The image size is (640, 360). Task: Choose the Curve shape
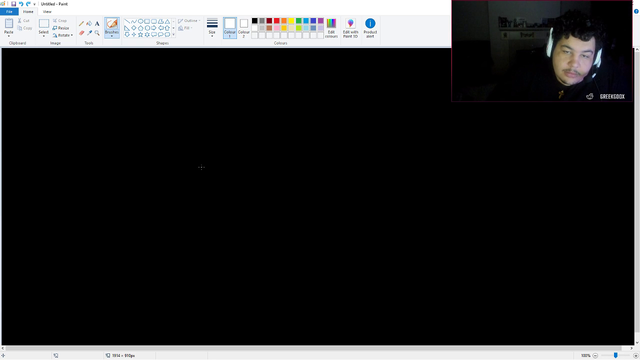[133, 21]
